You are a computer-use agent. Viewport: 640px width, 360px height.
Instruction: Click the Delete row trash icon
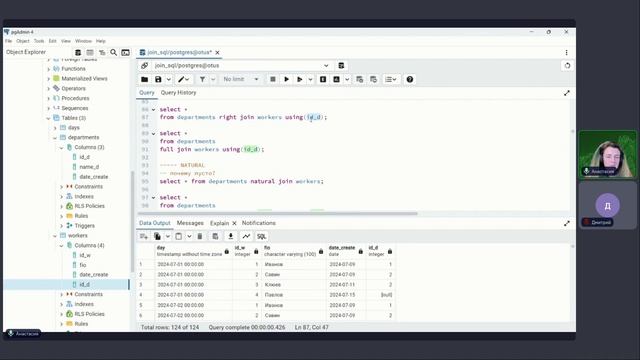200,236
